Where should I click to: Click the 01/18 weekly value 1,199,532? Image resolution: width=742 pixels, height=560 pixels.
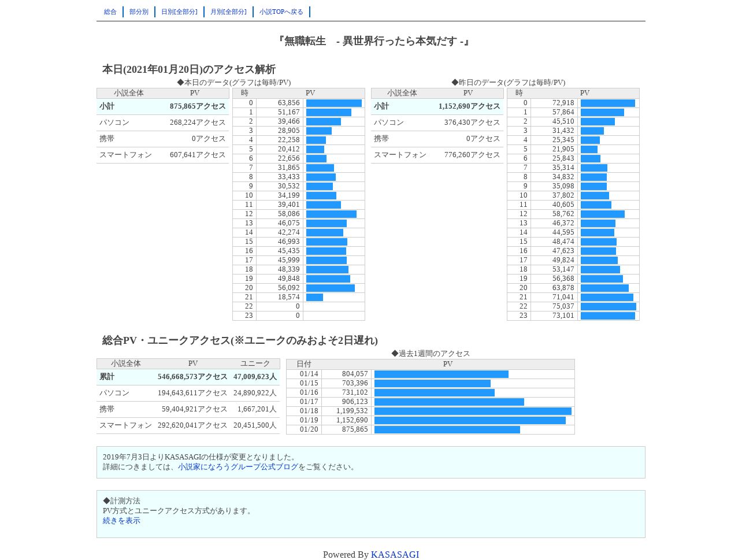coord(352,411)
